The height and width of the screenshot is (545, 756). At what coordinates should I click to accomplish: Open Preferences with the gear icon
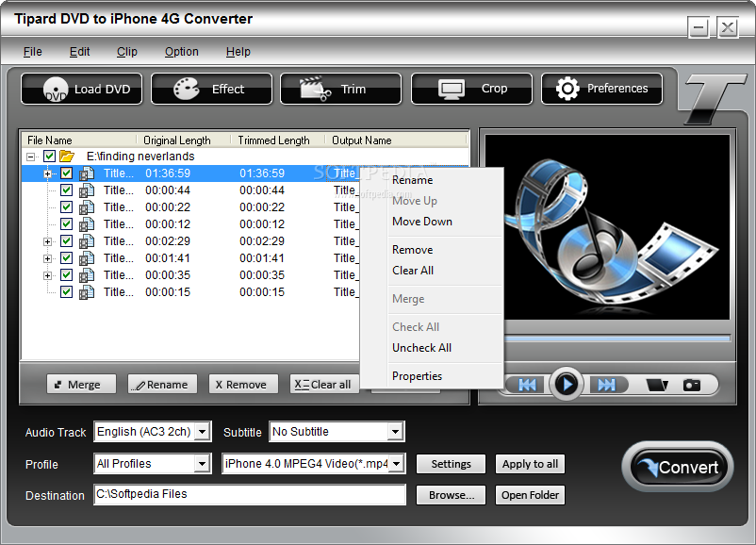coord(601,89)
